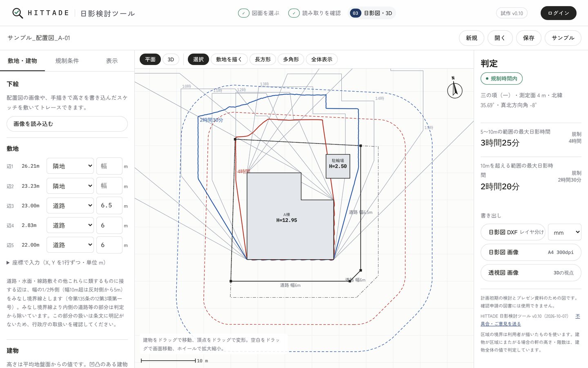Click the 辺5 width field showing 6

click(109, 245)
